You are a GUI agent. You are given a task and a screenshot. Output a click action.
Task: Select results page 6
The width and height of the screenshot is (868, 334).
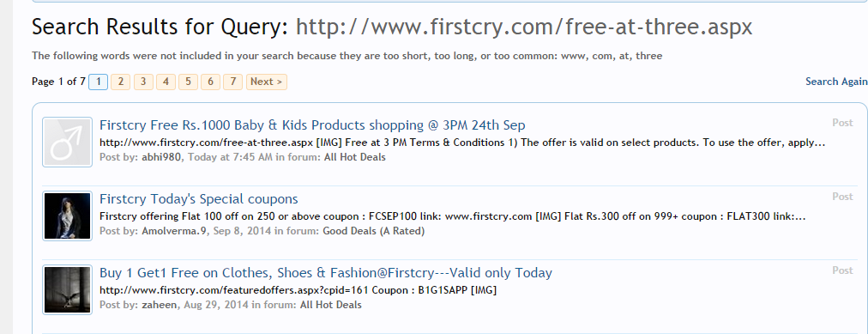pos(210,82)
